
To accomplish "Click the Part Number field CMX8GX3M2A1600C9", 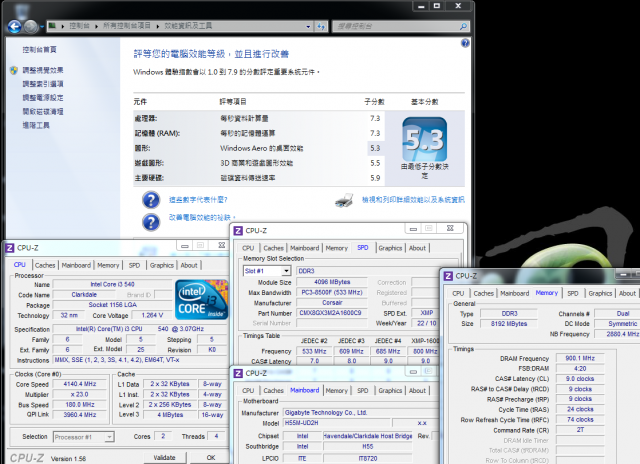I will 330,313.
